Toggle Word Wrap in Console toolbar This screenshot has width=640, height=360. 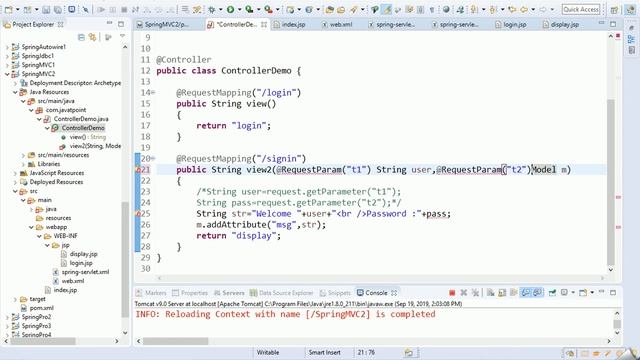click(x=513, y=293)
